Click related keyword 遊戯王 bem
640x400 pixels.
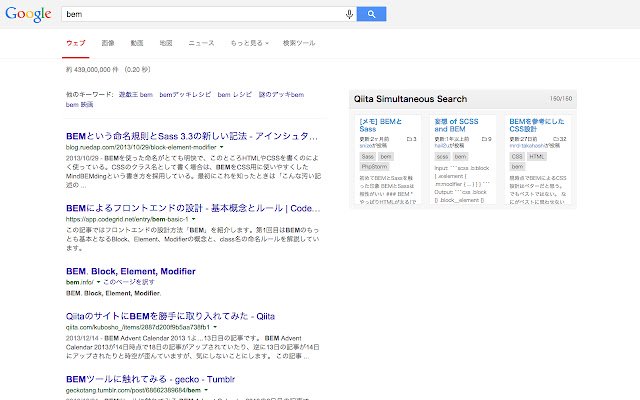click(136, 95)
